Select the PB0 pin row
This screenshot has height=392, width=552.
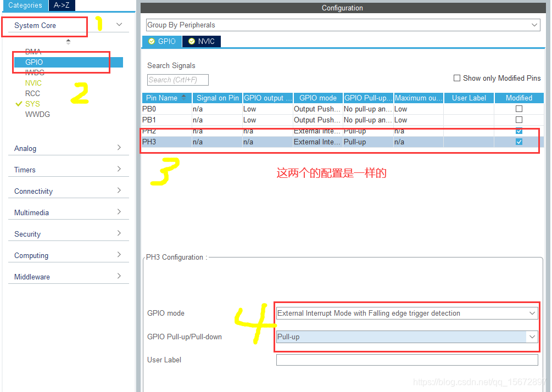343,109
